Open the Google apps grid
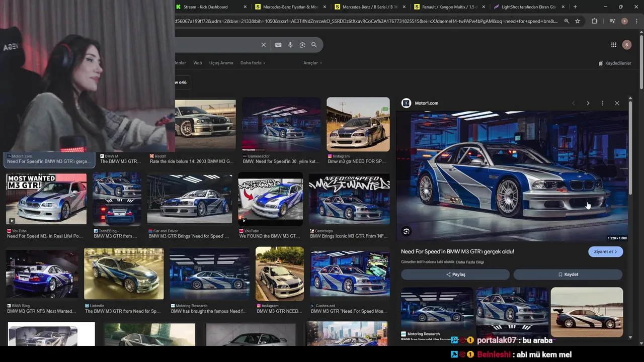Screen dimensions: 644x362 [x=614, y=45]
